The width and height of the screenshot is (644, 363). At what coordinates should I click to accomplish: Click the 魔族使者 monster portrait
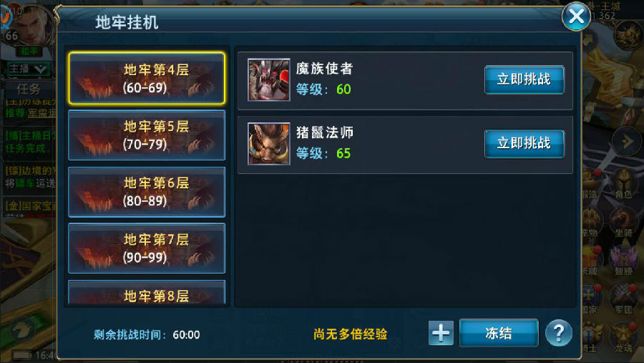click(268, 79)
